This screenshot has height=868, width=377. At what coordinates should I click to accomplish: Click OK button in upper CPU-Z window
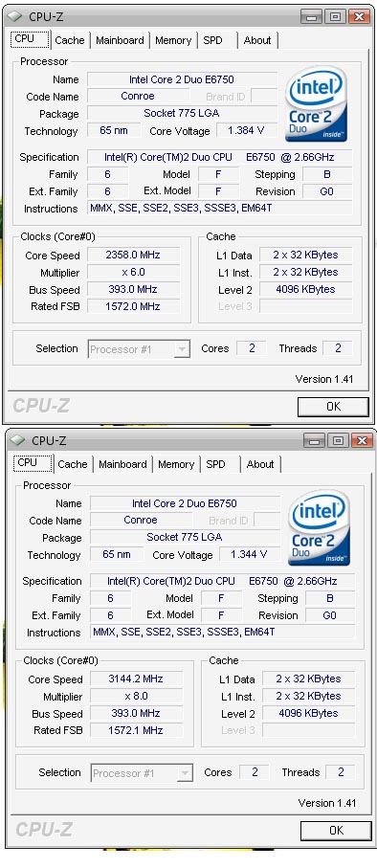click(x=333, y=407)
